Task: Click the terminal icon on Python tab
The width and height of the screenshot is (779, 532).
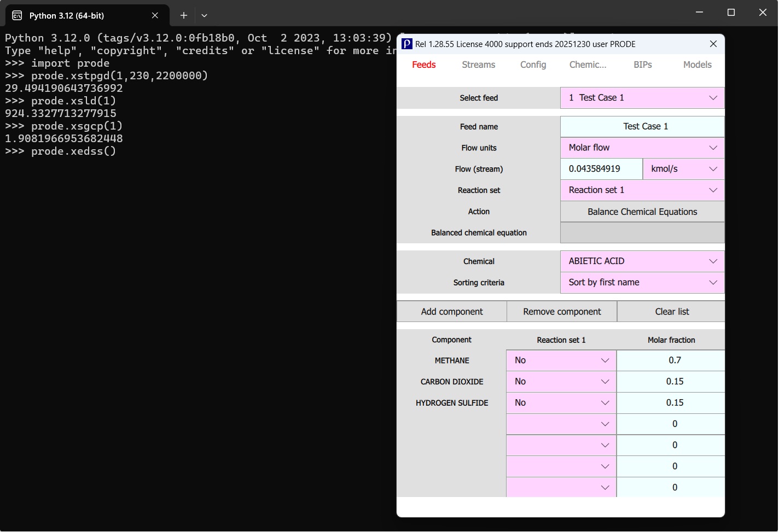Action: [17, 15]
